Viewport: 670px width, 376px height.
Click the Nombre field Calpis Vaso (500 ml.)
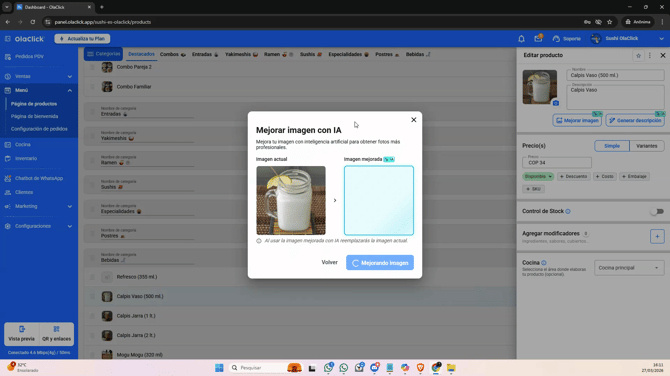(x=615, y=75)
